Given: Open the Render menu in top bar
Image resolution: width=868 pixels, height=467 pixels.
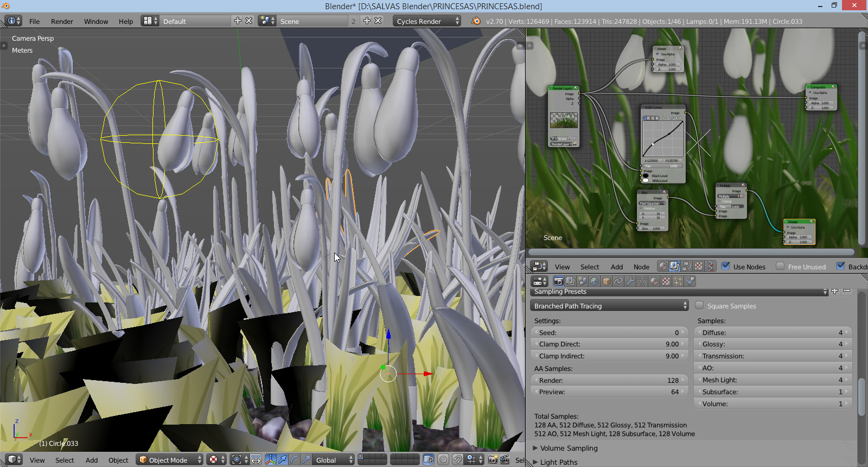Looking at the screenshot, I should (62, 21).
